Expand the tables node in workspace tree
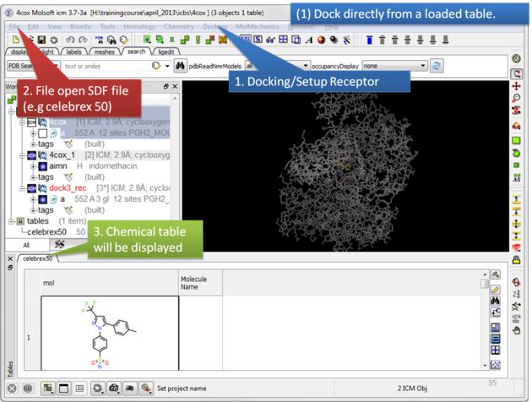This screenshot has height=402, width=532. coord(9,220)
